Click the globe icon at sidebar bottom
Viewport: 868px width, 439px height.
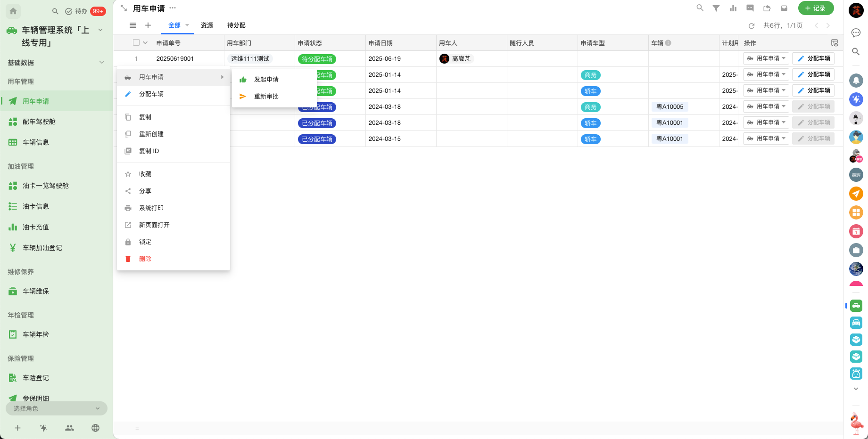pyautogui.click(x=95, y=428)
